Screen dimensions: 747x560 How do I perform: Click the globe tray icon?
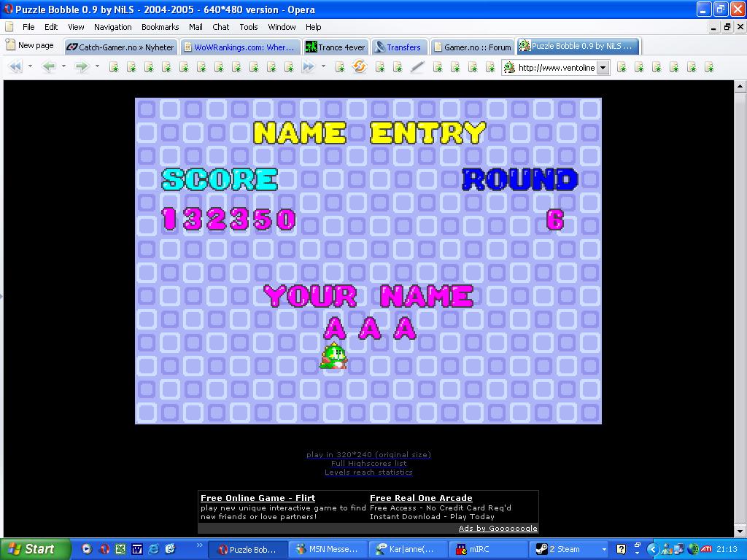693,549
